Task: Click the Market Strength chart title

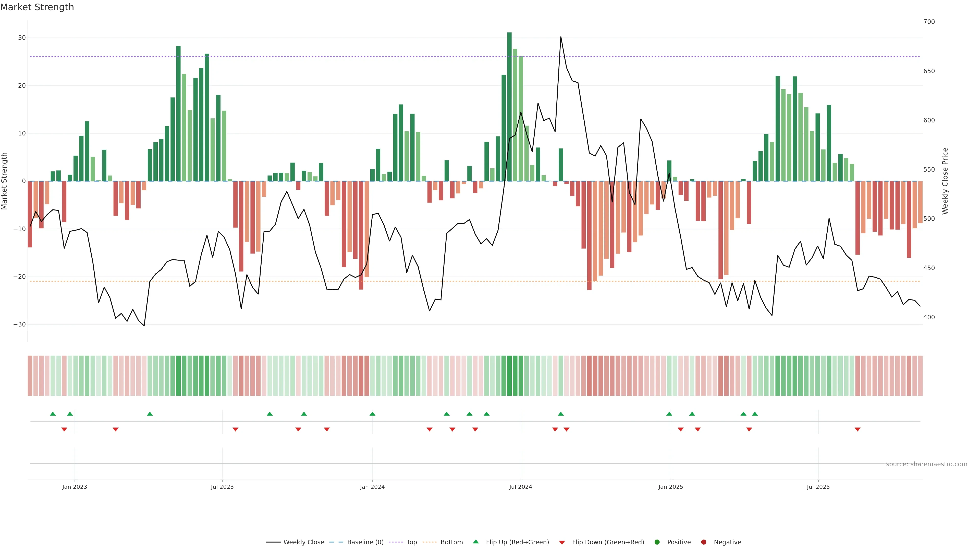Action: click(37, 7)
